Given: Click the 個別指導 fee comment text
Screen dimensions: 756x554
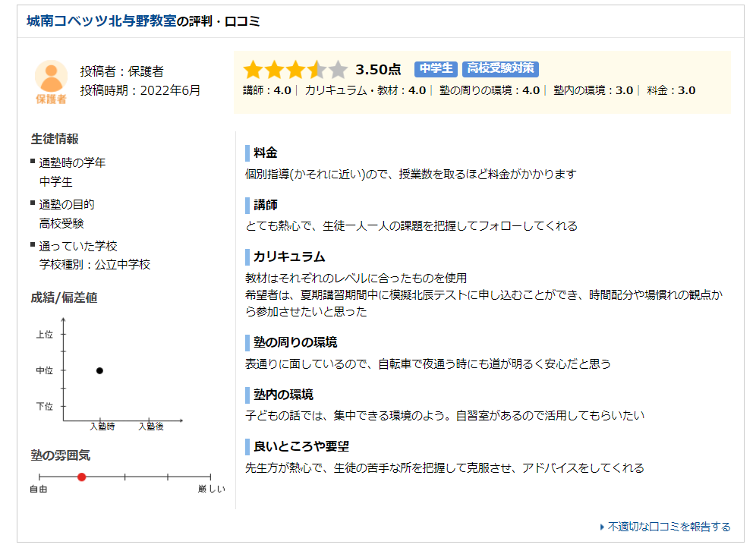Looking at the screenshot, I should 411,174.
